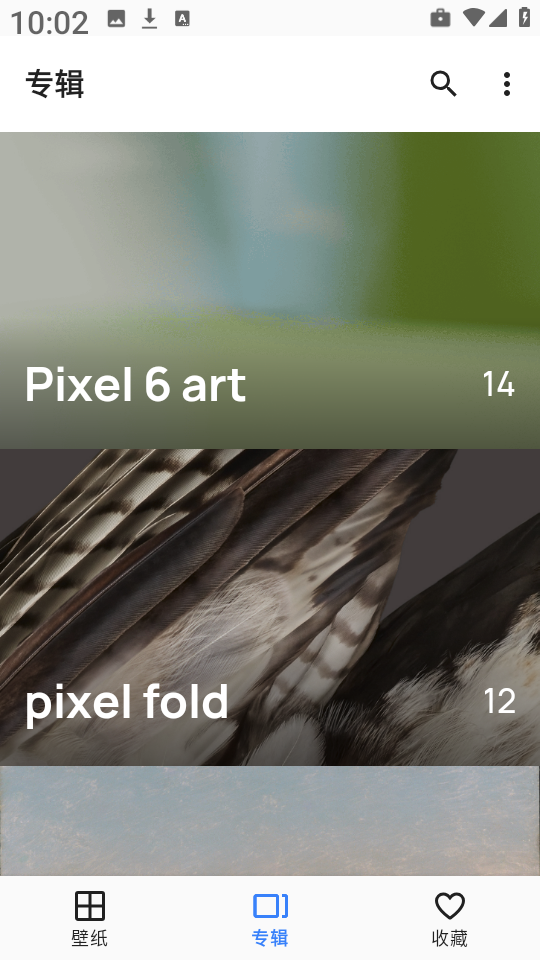
Task: Tap the work profile briefcase icon
Action: point(440,18)
